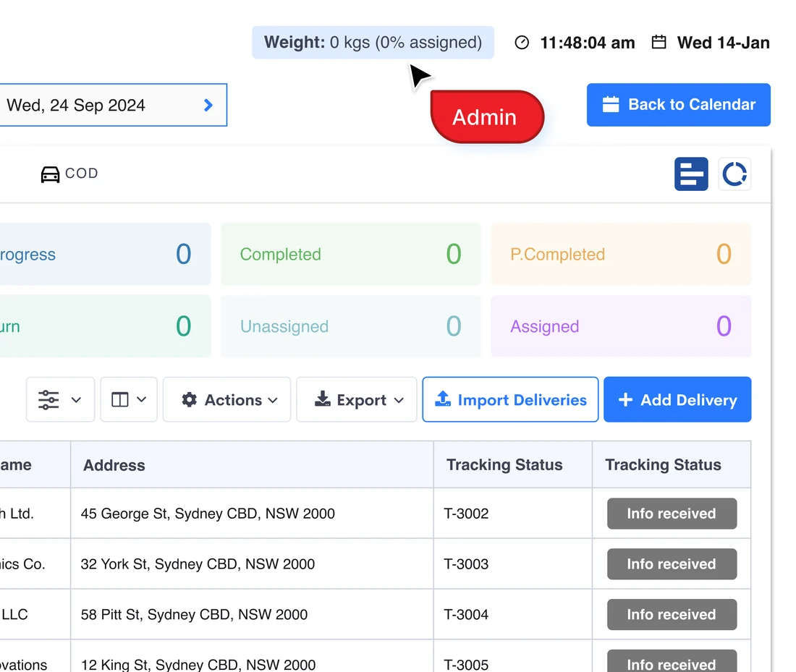Screen dimensions: 796x672
Task: Select the COD tab
Action: (69, 174)
